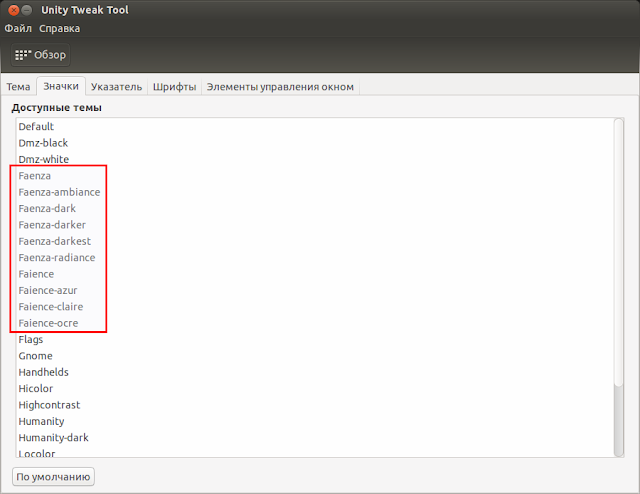Select the Faenza icon theme
This screenshot has height=494, width=640.
coord(315,176)
